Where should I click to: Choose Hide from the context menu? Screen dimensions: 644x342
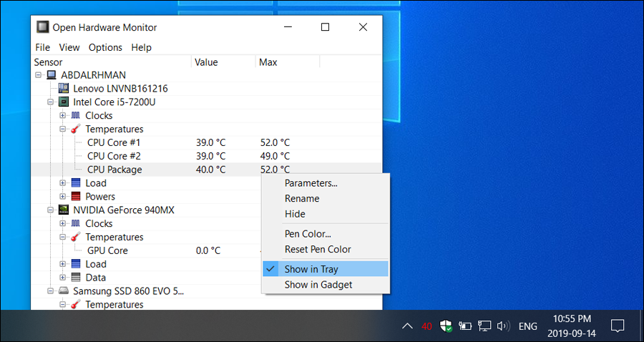click(x=326, y=214)
